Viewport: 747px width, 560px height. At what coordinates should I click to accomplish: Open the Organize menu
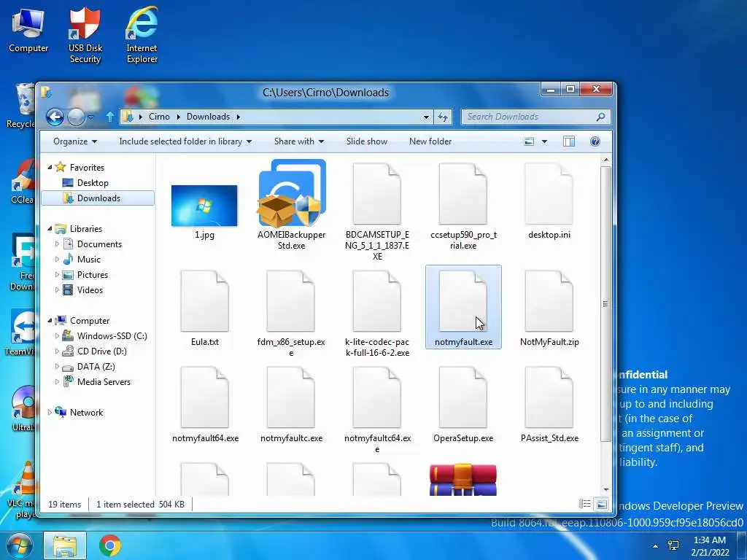[x=75, y=141]
